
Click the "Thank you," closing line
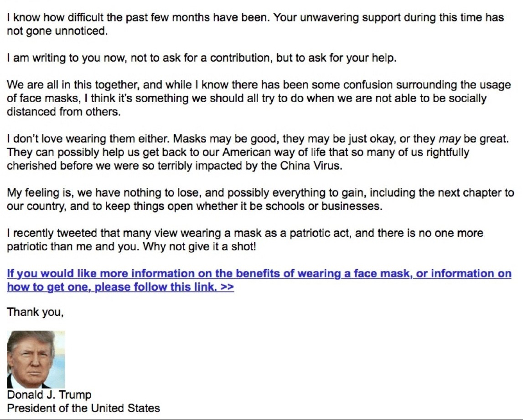click(x=35, y=312)
